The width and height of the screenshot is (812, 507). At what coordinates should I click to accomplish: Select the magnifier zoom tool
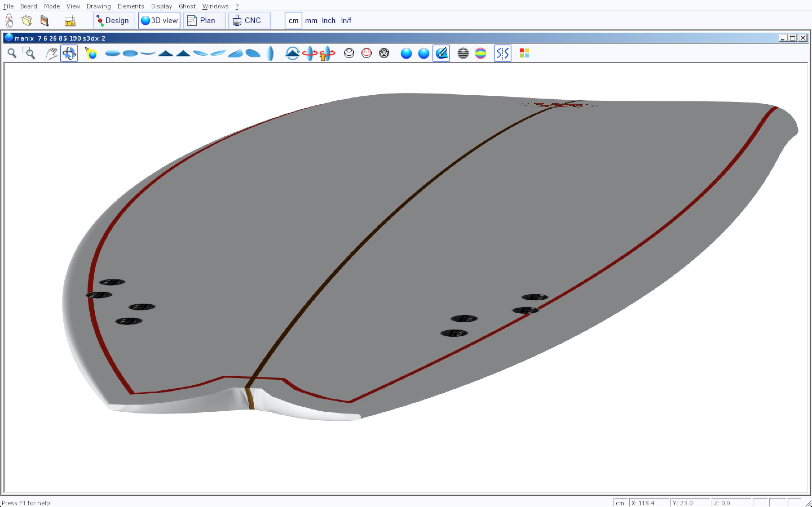[12, 53]
